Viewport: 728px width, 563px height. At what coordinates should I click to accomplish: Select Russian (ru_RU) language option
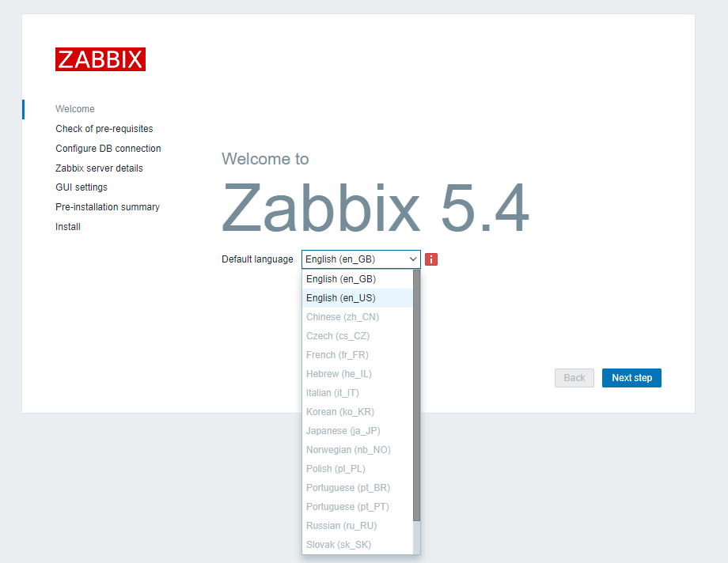click(341, 526)
